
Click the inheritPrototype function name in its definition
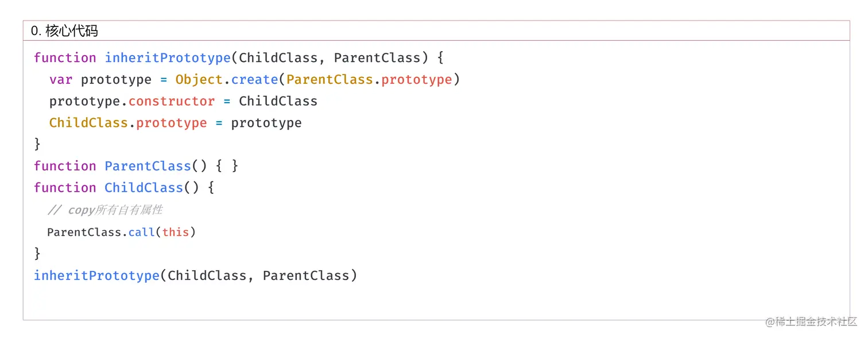click(x=168, y=58)
